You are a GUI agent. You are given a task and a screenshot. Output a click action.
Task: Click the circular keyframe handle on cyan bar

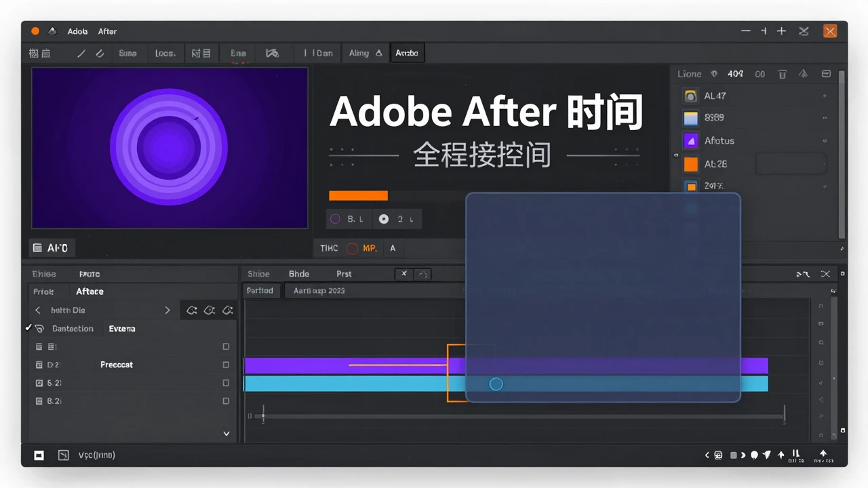tap(496, 384)
